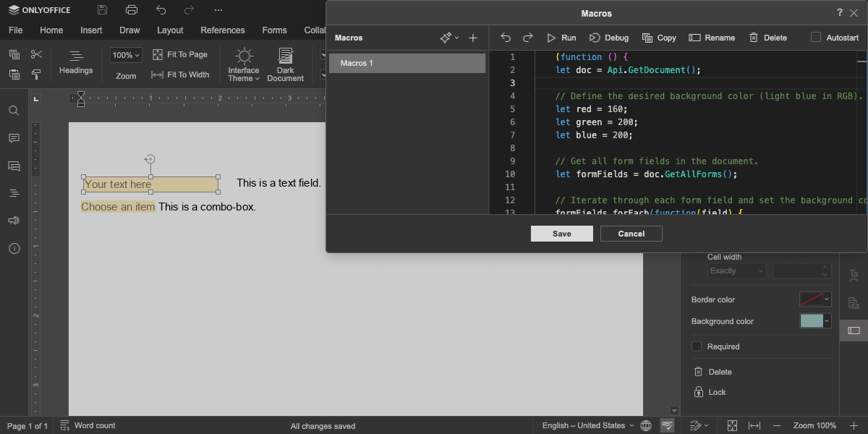This screenshot has width=868, height=434.
Task: Expand the Interface Theme dropdown
Action: [244, 65]
